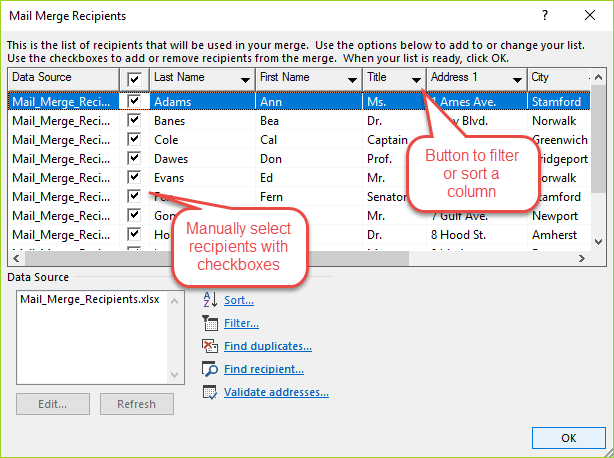Click the Sort icon
This screenshot has height=458, width=614.
tap(210, 299)
